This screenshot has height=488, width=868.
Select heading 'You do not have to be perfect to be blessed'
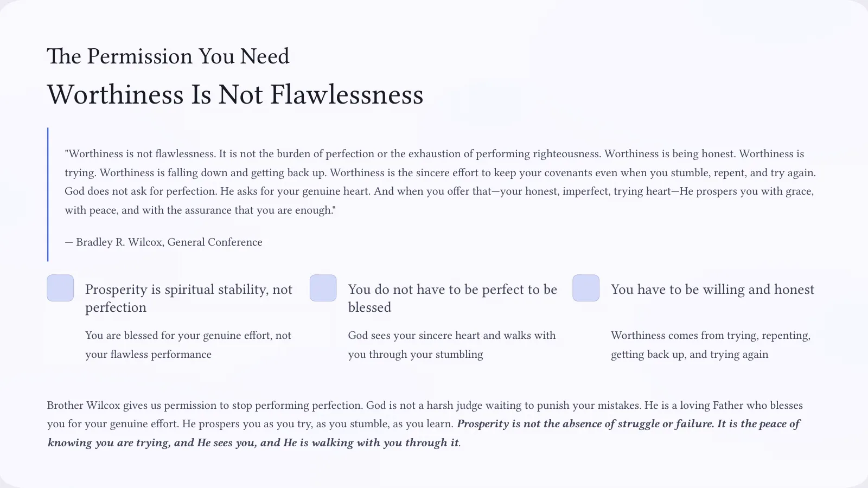(452, 298)
